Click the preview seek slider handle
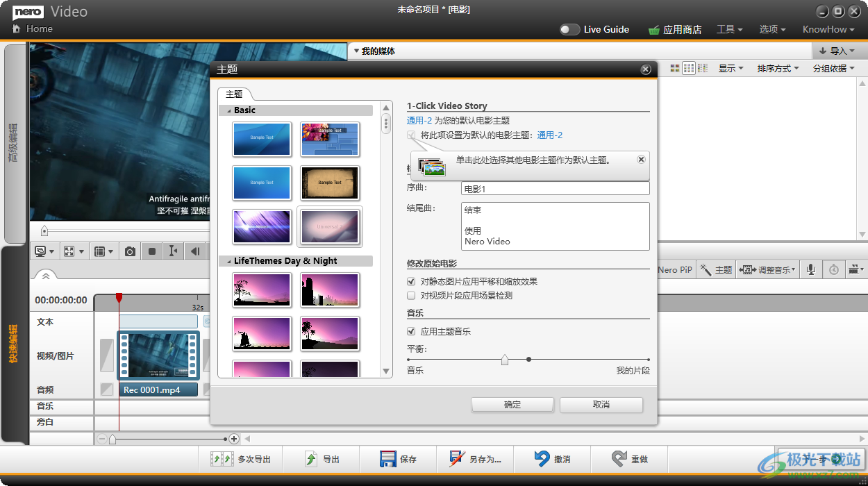The height and width of the screenshot is (486, 868). [x=44, y=231]
